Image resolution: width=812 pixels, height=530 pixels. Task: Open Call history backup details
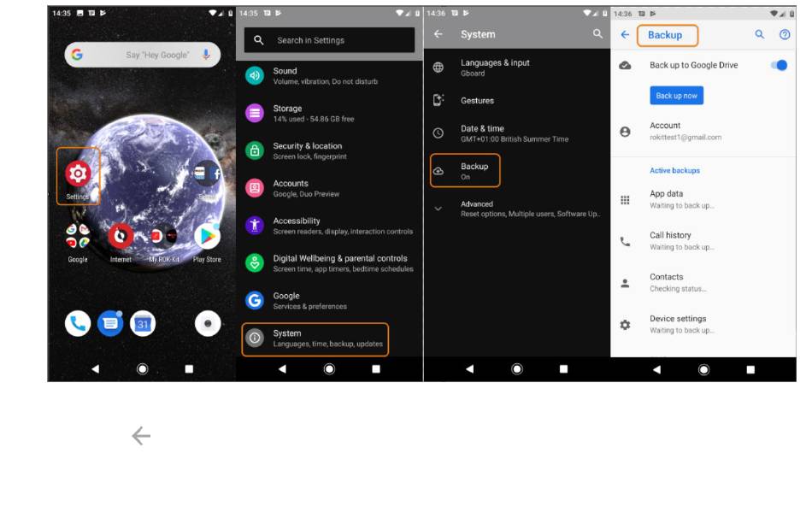click(703, 241)
